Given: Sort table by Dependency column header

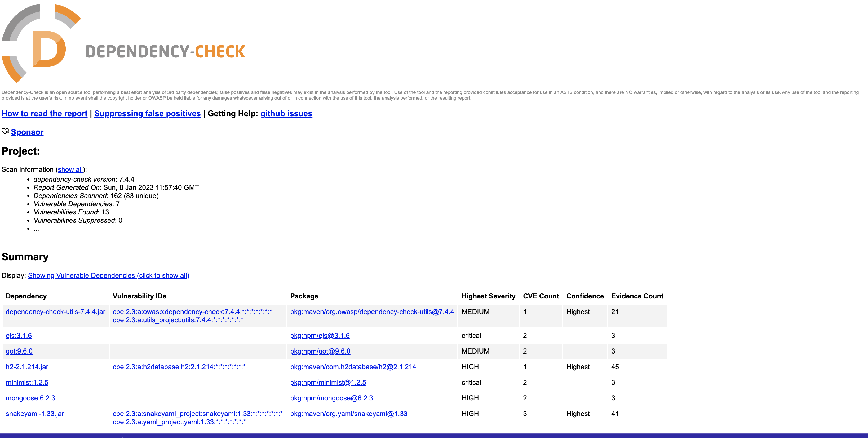Looking at the screenshot, I should (x=26, y=296).
